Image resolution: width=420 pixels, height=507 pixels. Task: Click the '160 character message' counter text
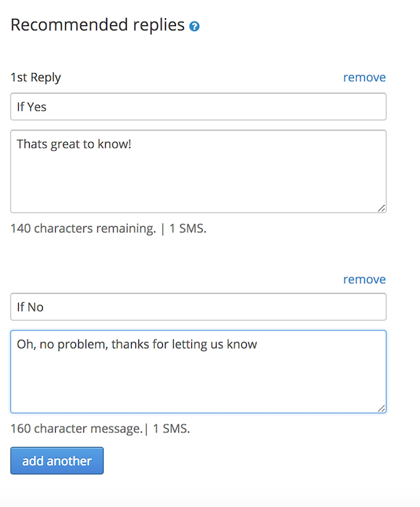click(x=76, y=429)
